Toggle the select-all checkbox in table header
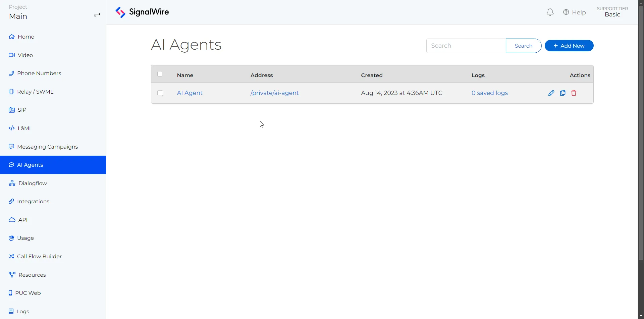 (160, 73)
